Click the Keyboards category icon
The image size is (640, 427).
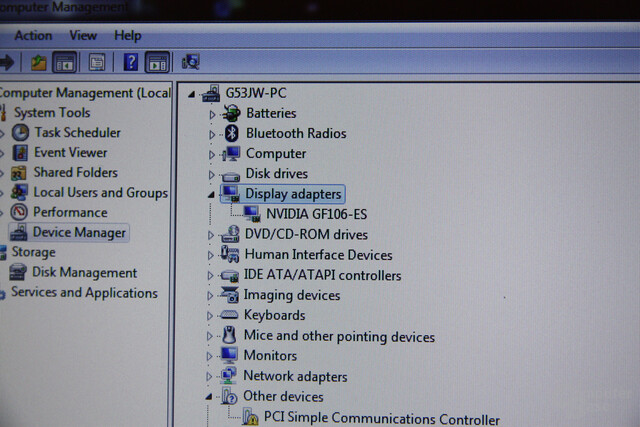(x=229, y=315)
